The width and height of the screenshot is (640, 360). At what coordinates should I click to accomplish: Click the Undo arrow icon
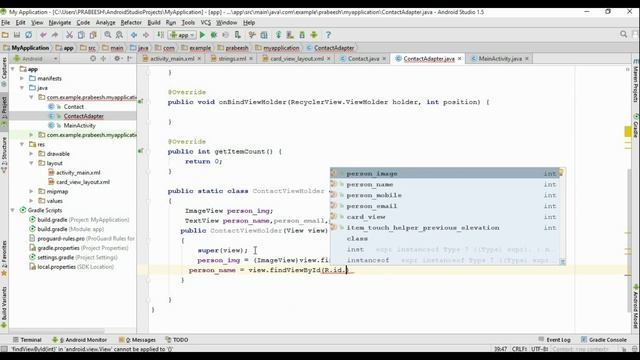point(43,35)
